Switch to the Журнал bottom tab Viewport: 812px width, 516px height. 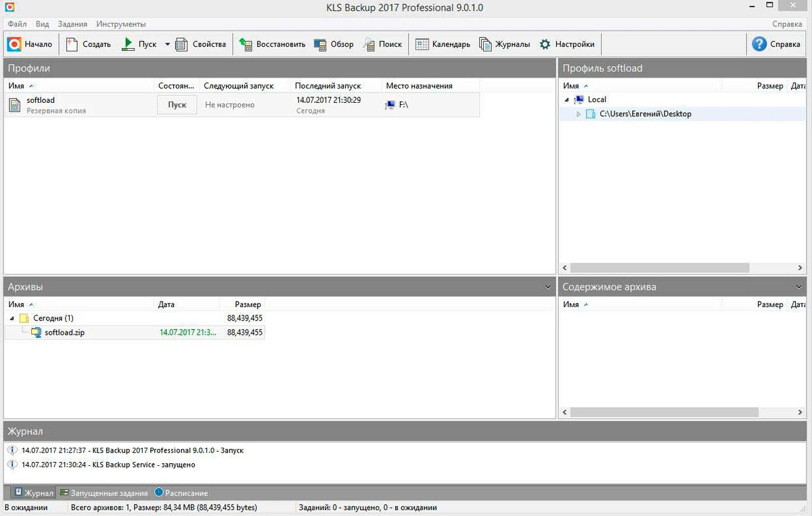[x=33, y=493]
